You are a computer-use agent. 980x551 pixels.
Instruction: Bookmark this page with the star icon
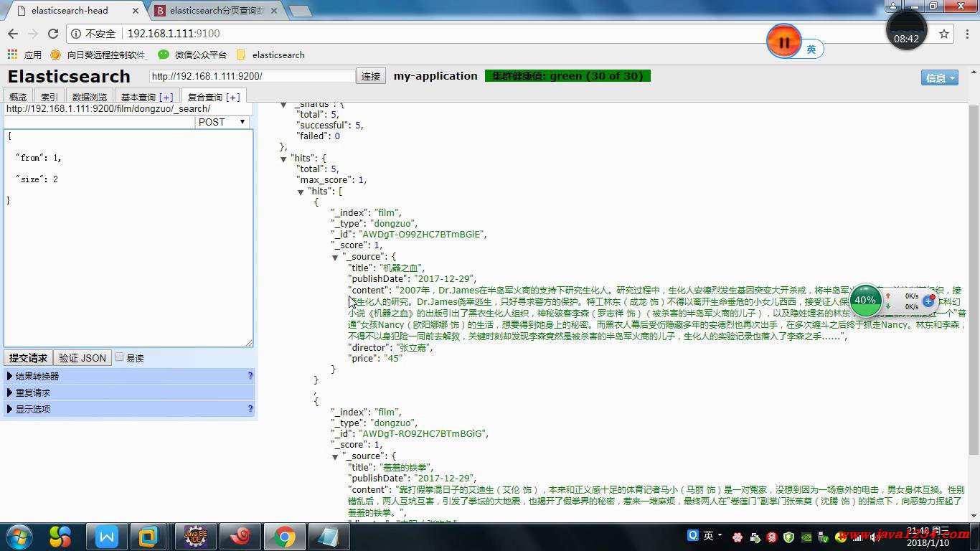coord(944,34)
